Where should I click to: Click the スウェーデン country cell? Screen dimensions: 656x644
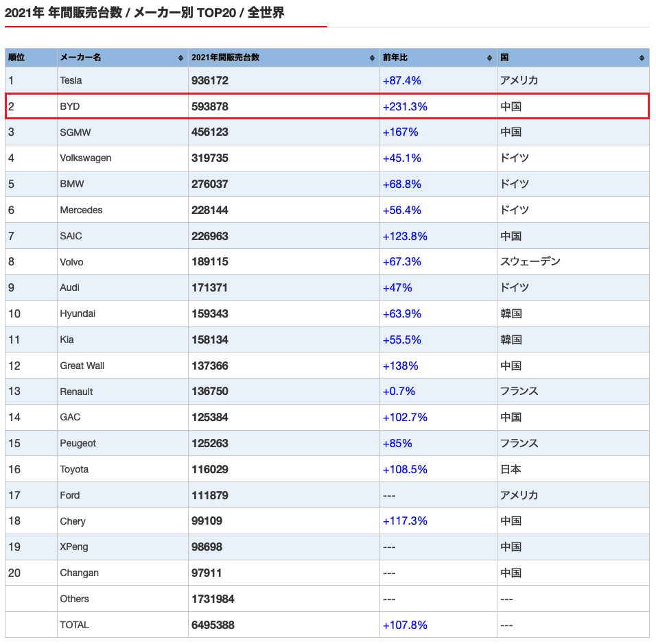click(530, 261)
